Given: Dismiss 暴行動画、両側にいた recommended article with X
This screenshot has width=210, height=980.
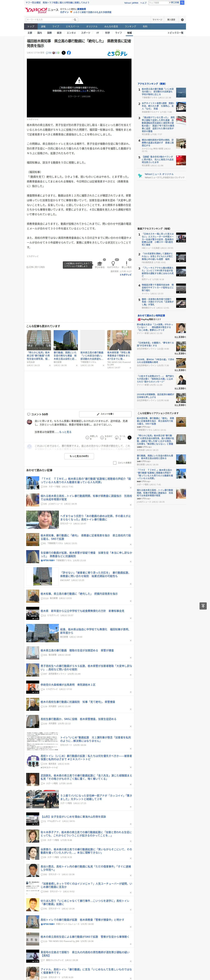Looking at the screenshot, I should [76, 365].
